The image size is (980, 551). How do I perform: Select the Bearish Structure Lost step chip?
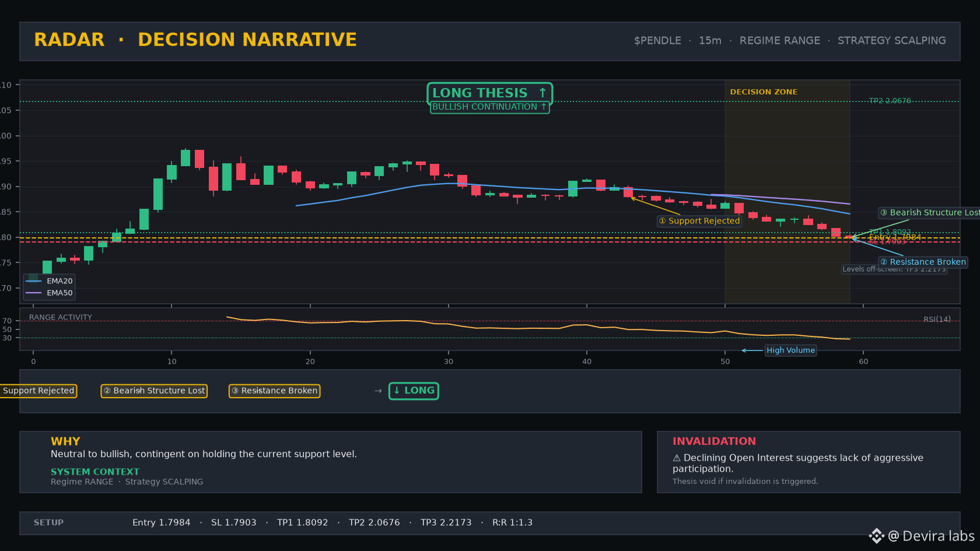click(154, 391)
